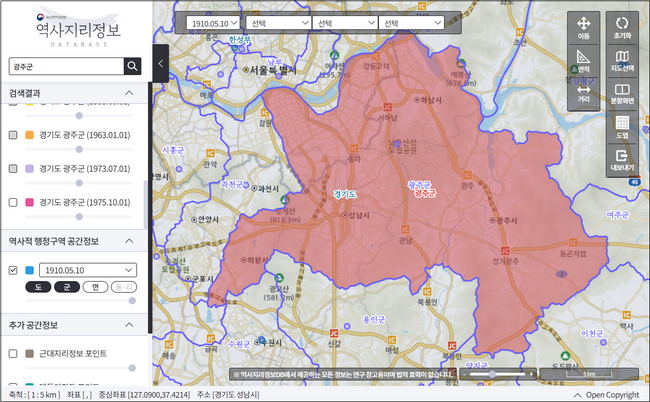Collapse the 검색결과 section

[x=129, y=94]
